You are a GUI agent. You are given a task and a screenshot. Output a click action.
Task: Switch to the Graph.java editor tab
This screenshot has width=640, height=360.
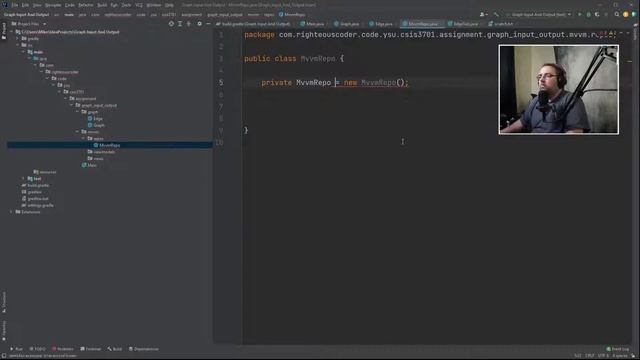click(x=348, y=24)
